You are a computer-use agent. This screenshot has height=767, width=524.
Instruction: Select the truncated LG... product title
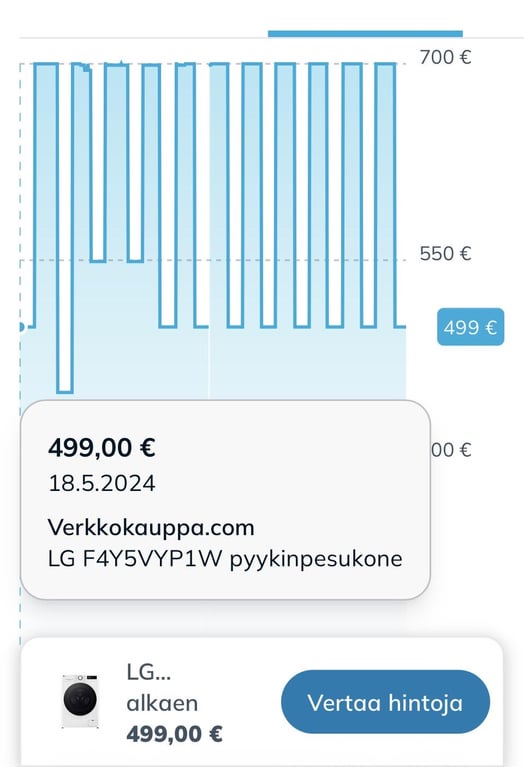pyautogui.click(x=149, y=672)
